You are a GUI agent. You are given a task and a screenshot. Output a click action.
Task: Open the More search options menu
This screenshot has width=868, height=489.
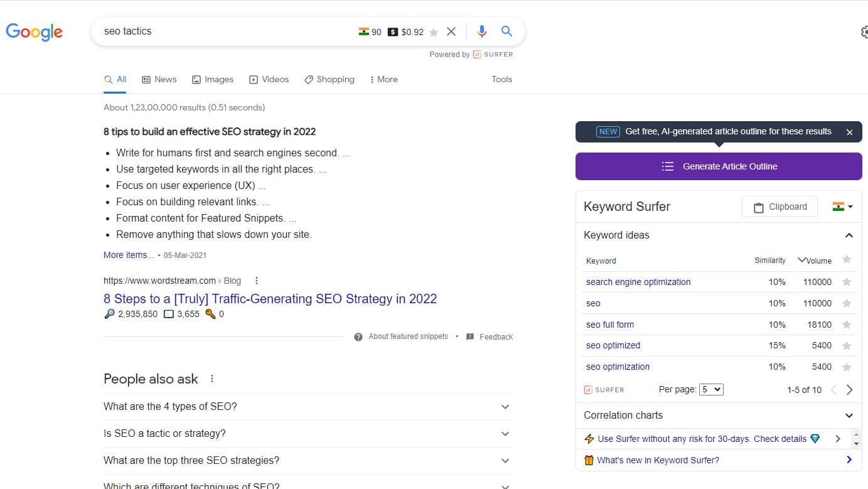pyautogui.click(x=383, y=79)
